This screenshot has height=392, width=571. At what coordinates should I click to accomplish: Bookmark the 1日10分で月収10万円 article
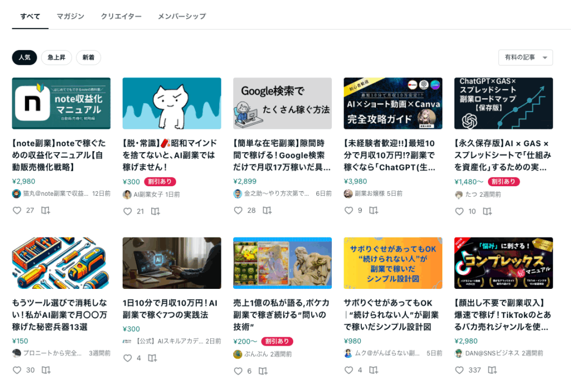tap(153, 358)
